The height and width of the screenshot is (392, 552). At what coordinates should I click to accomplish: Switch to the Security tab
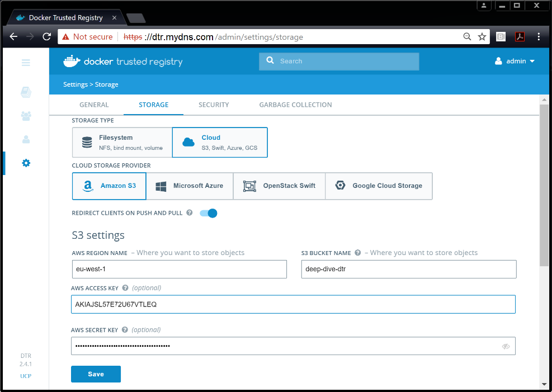[x=214, y=105]
